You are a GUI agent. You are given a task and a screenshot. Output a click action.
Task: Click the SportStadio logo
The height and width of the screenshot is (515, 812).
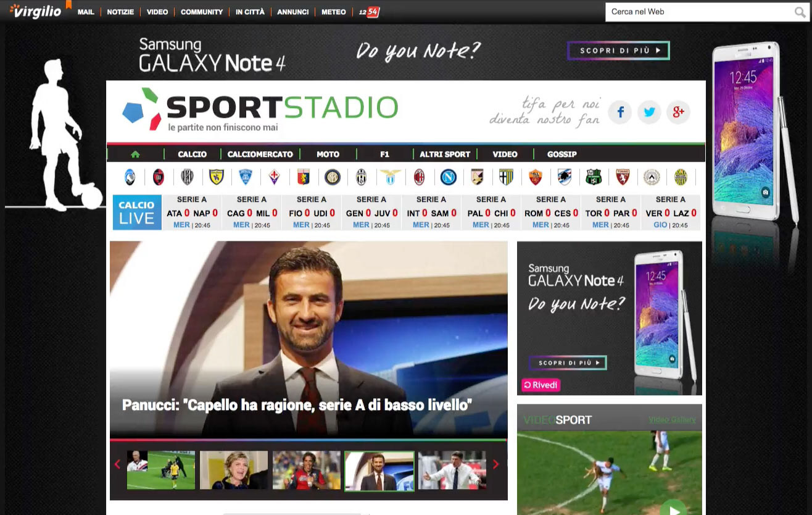pos(260,109)
